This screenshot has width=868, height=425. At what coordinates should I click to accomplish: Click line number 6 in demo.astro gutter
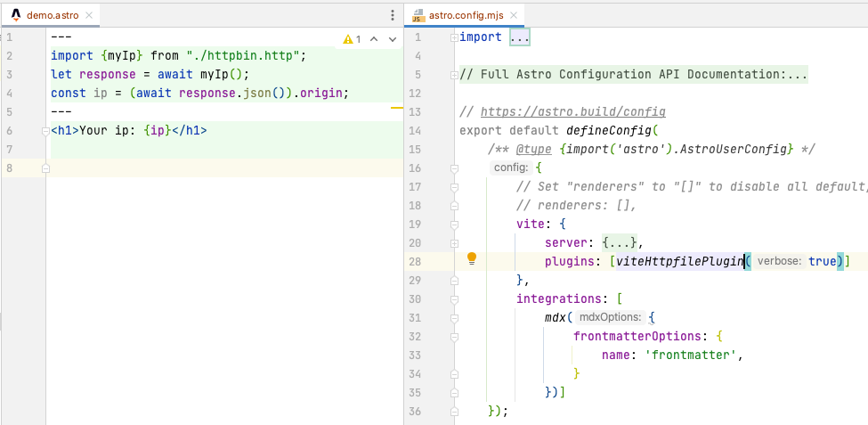[10, 131]
